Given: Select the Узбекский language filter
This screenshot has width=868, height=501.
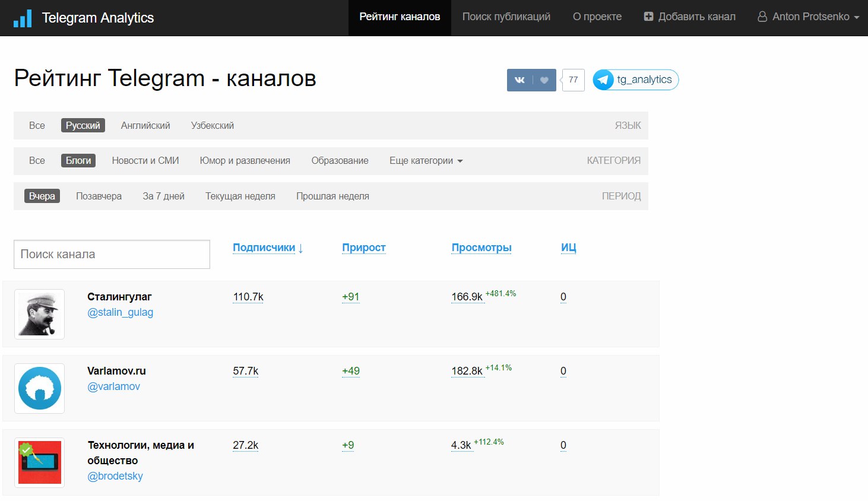Looking at the screenshot, I should [x=213, y=126].
